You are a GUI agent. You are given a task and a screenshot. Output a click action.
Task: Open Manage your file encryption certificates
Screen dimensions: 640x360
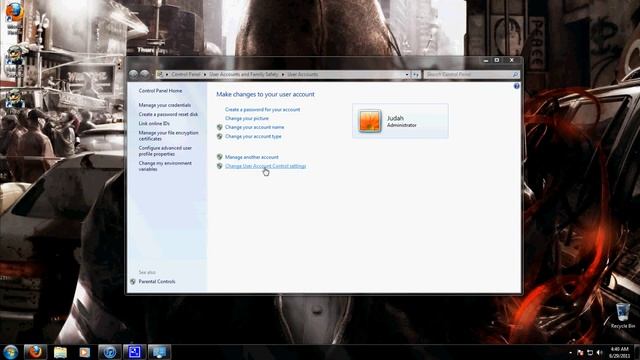tap(169, 136)
